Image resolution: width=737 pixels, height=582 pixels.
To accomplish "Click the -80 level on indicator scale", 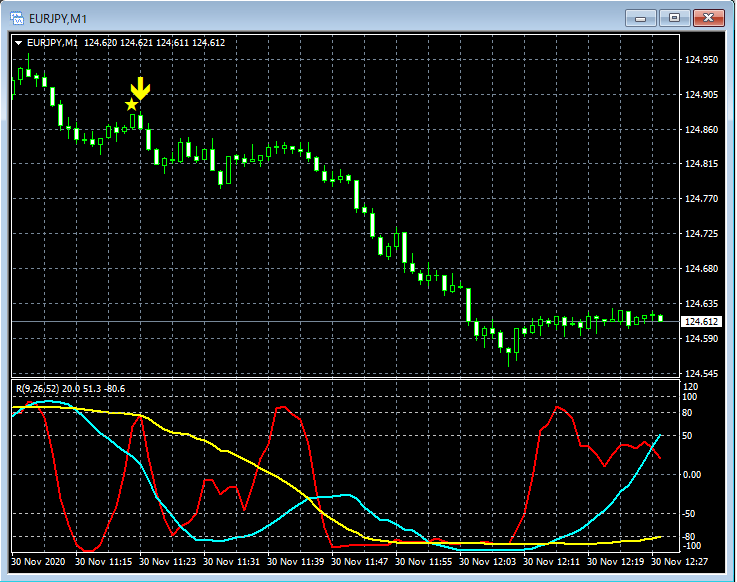I will (x=689, y=536).
